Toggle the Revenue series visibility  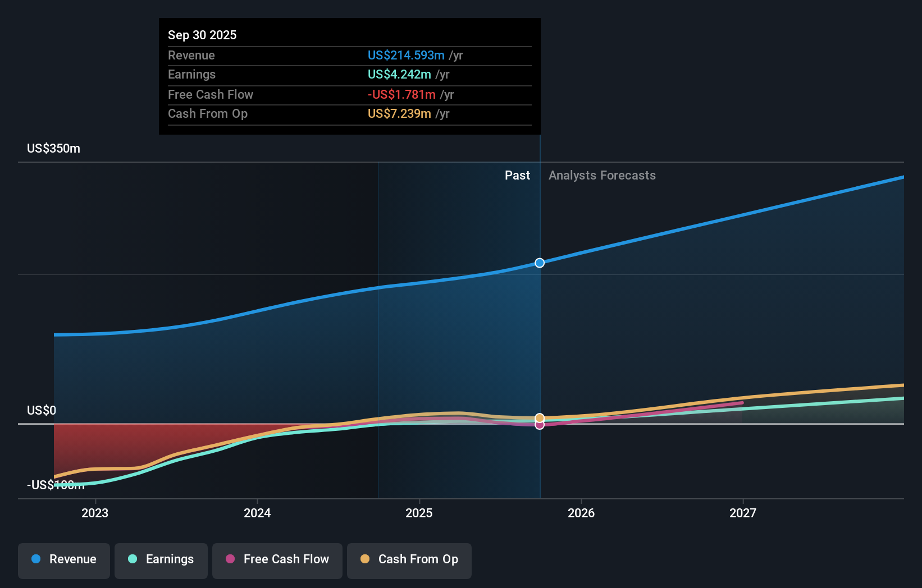click(x=63, y=559)
